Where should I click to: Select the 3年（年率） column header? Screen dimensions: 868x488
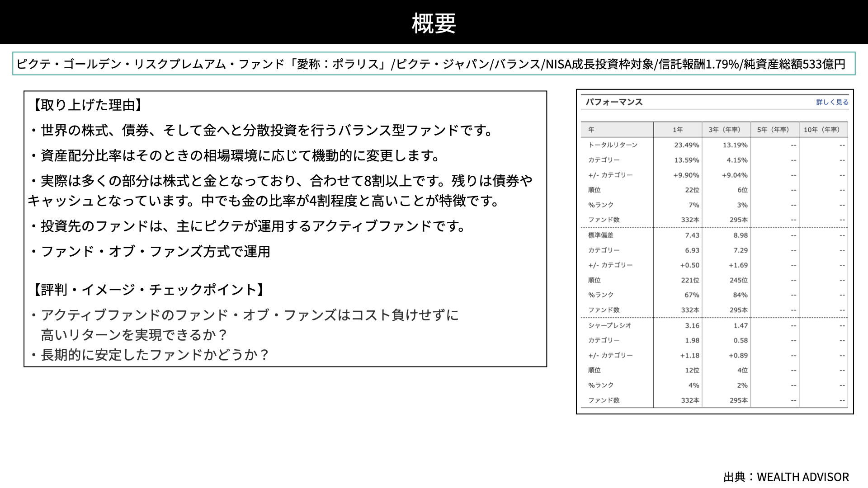[x=726, y=130]
